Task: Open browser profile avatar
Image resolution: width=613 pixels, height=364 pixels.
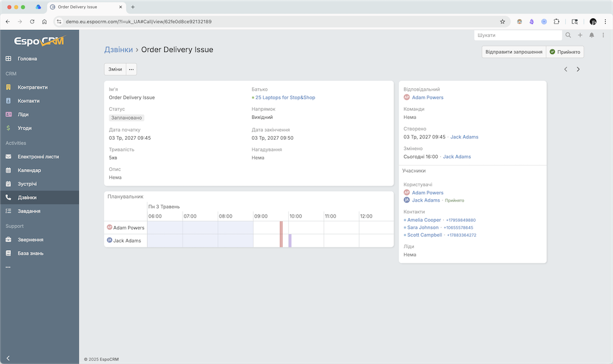Action: [593, 21]
